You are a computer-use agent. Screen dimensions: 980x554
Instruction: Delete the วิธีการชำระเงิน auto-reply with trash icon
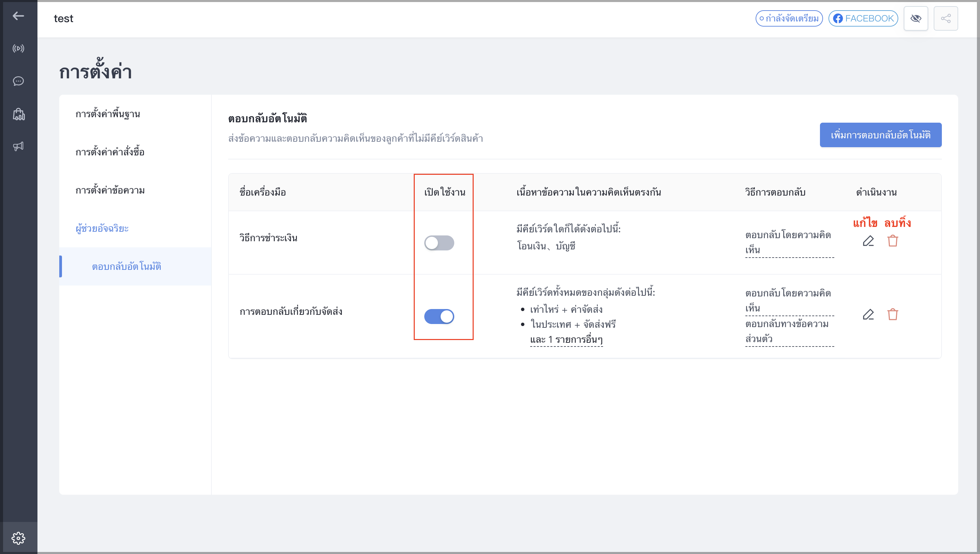892,241
